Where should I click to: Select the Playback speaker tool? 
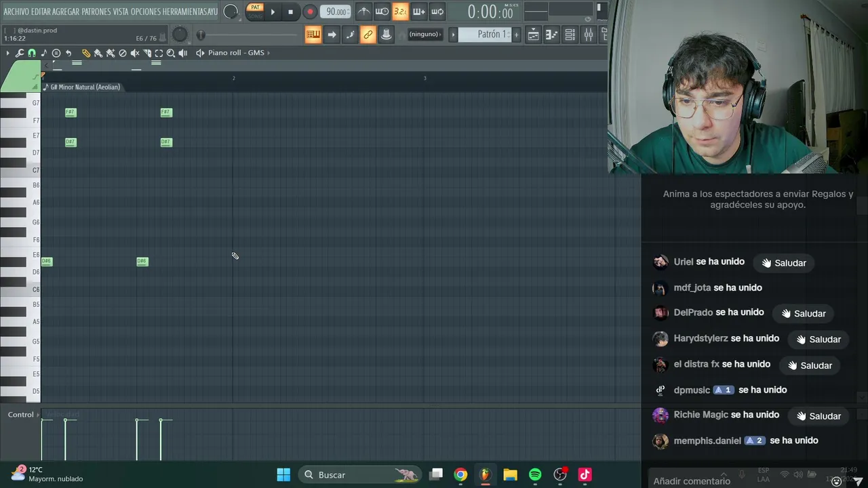click(183, 53)
